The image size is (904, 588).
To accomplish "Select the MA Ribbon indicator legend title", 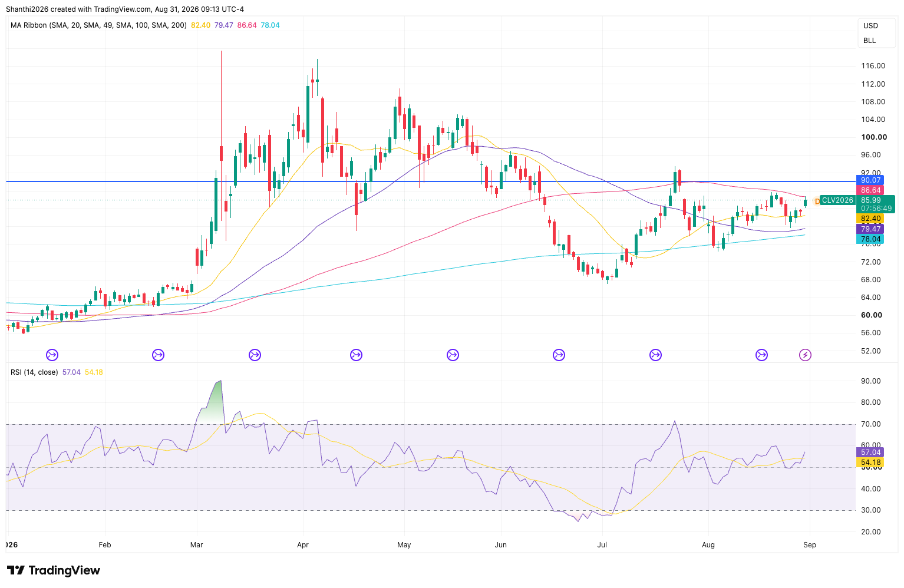I will click(98, 25).
